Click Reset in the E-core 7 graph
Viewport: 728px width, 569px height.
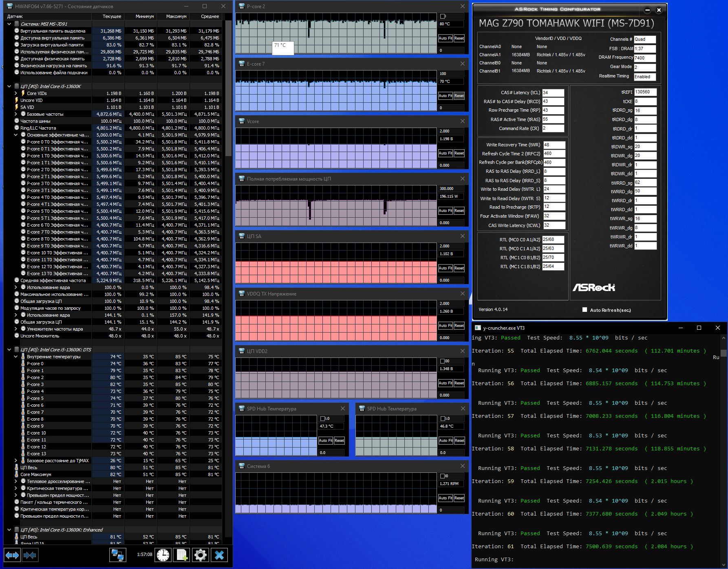pyautogui.click(x=459, y=96)
